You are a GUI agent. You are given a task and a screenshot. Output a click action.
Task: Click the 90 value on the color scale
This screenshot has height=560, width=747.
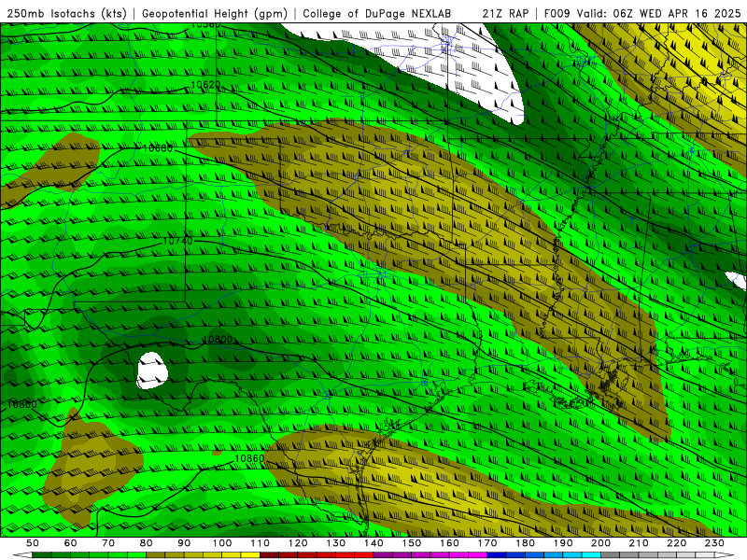tap(184, 543)
